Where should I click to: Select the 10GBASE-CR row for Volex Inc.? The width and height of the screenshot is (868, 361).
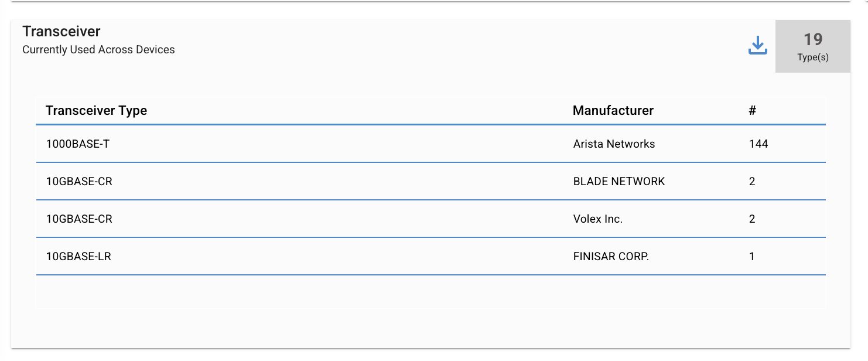431,219
